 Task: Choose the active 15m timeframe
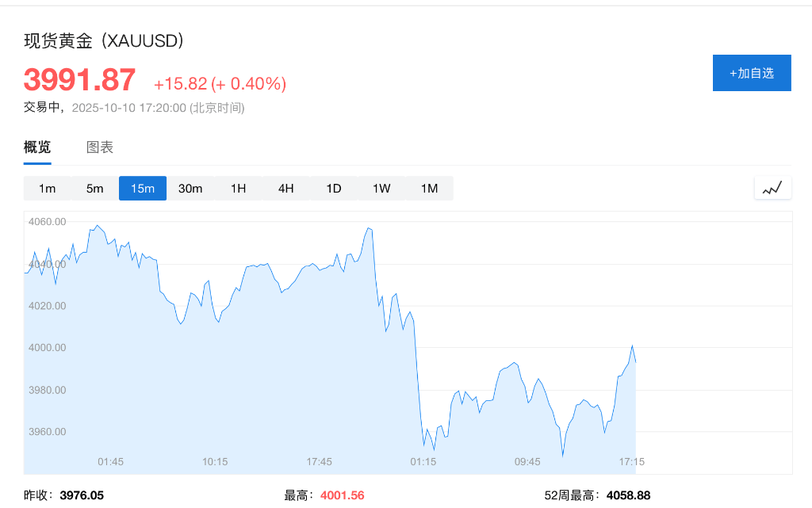coord(143,189)
